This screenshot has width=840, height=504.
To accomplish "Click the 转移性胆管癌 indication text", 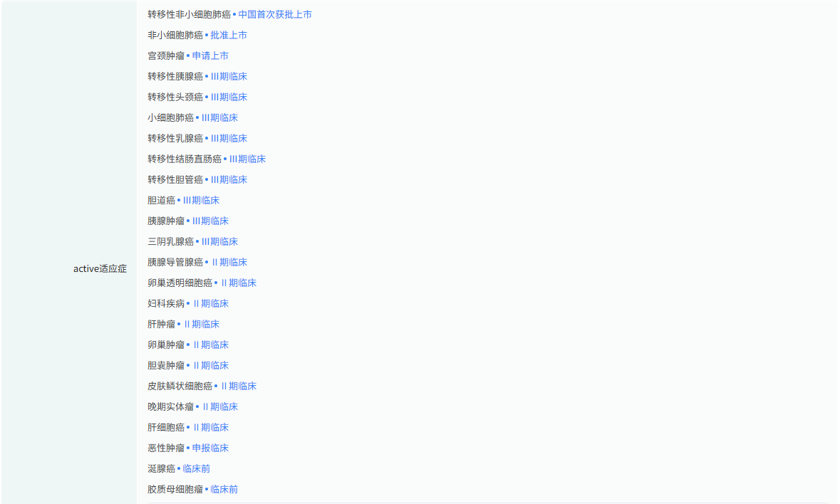I will coord(175,180).
